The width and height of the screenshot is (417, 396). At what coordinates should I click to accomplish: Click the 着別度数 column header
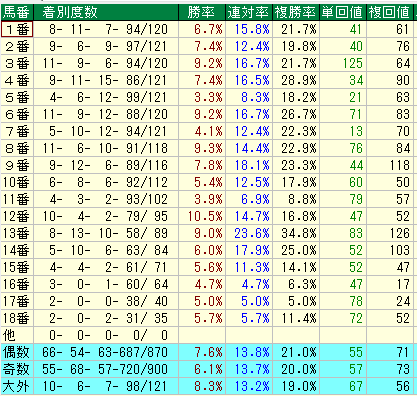106,12
